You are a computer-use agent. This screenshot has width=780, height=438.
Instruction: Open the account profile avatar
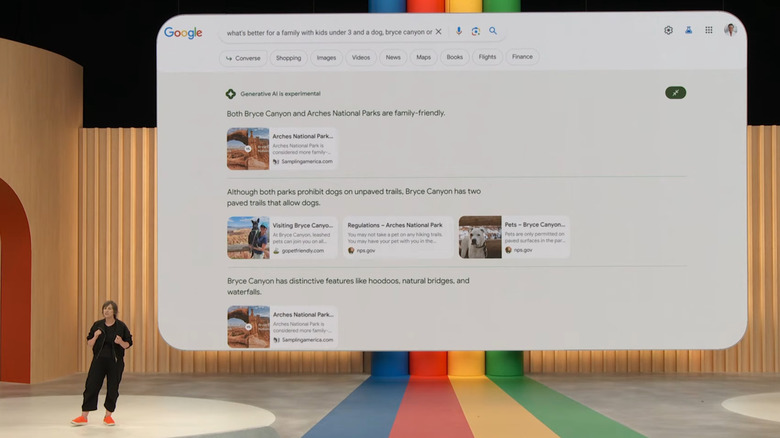tap(730, 30)
